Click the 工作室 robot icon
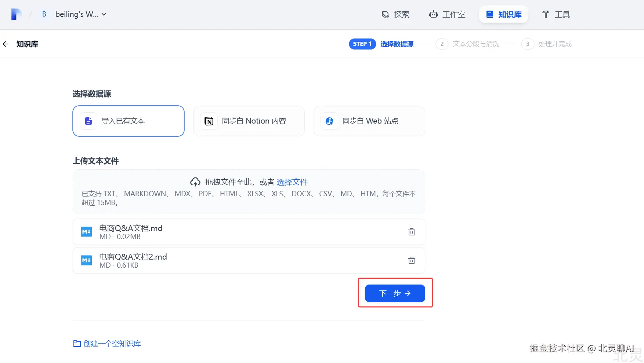Screen dimensions: 644x363 [x=434, y=14]
